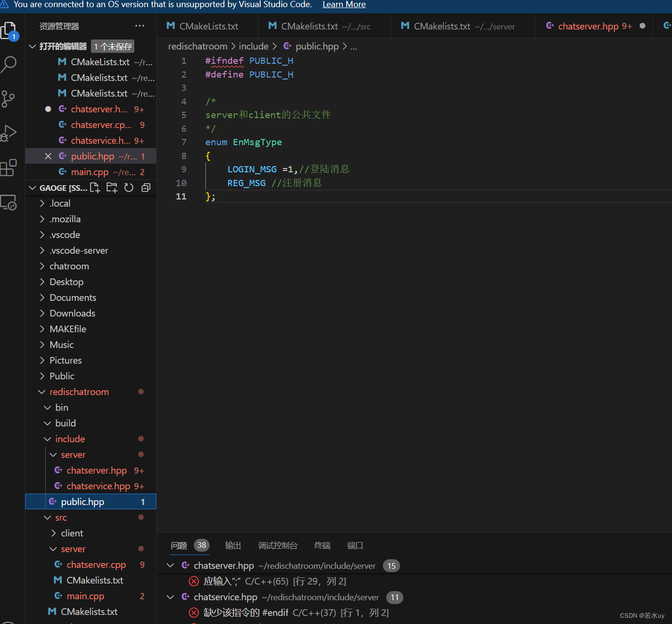Screen dimensions: 672x624
Task: Click LOGIN_MSG enum value in editor
Action: point(252,169)
